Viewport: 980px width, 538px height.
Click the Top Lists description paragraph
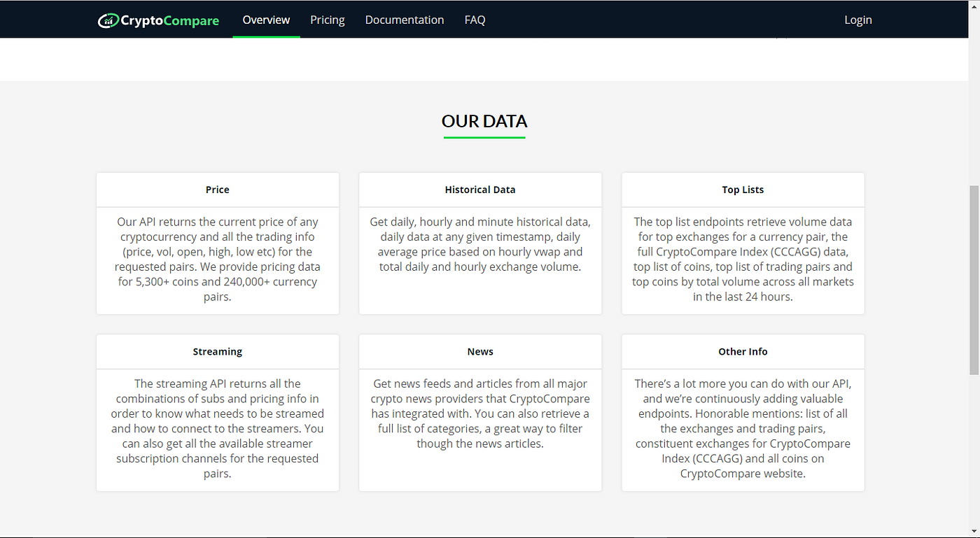click(743, 259)
